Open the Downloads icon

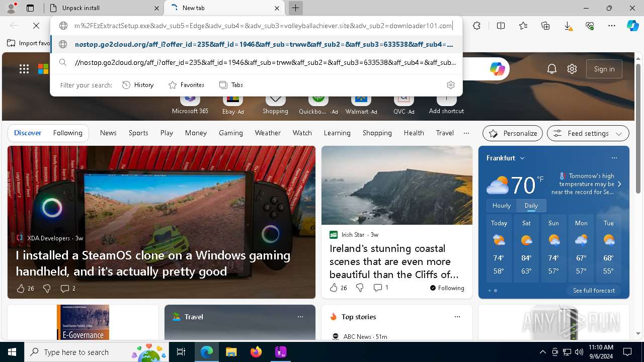pyautogui.click(x=568, y=26)
